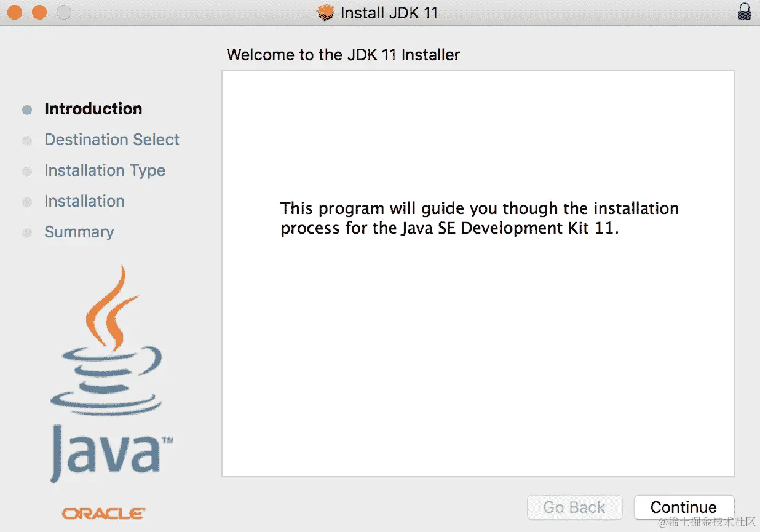Click the orange minimize window button
This screenshot has width=760, height=532.
click(x=39, y=12)
